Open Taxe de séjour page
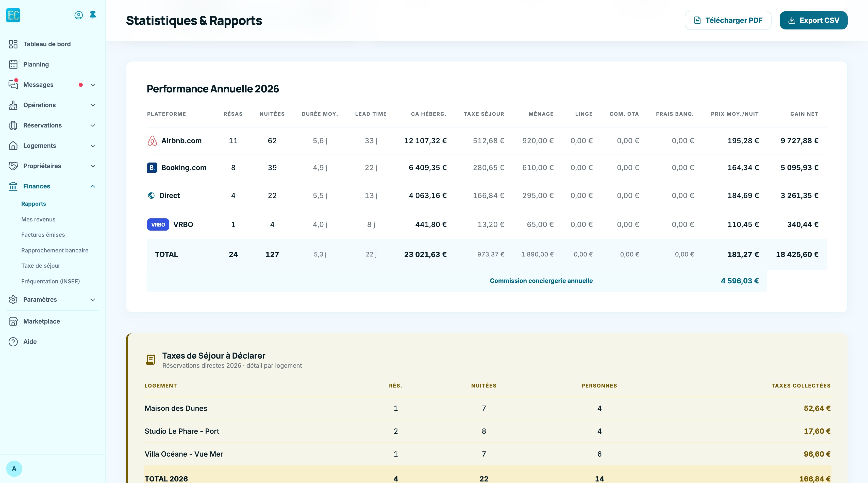 (41, 266)
